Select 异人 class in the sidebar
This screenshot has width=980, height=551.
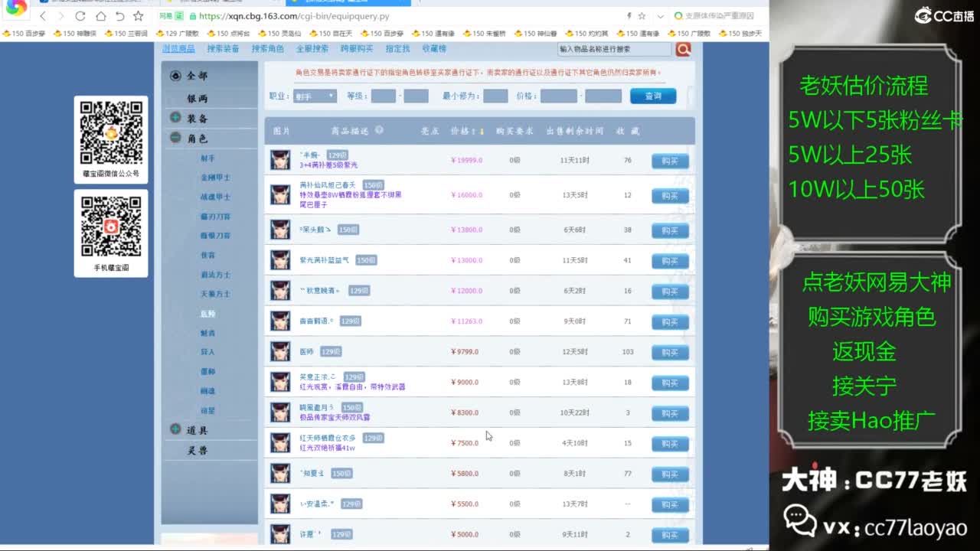click(x=207, y=352)
